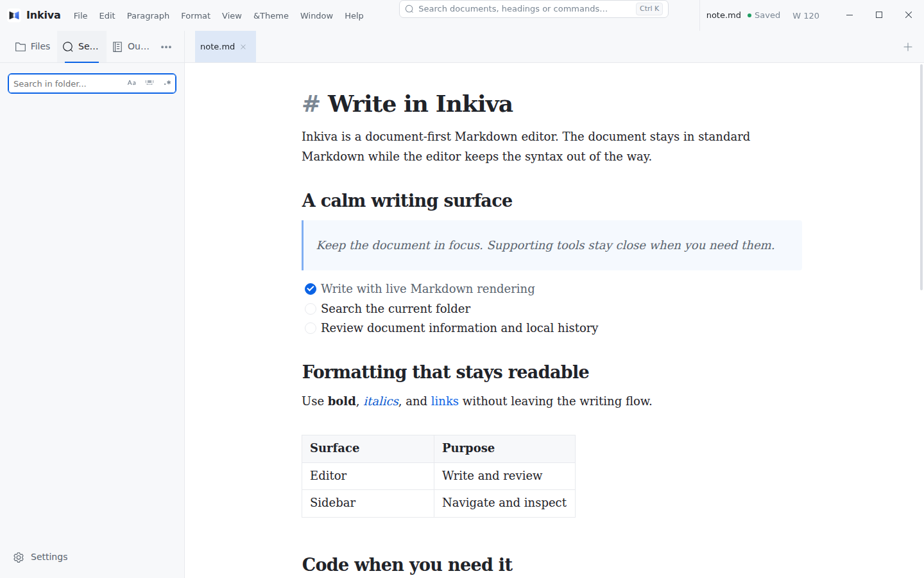Select the note.md document tab
Screen dimensions: 924x578
[225, 47]
